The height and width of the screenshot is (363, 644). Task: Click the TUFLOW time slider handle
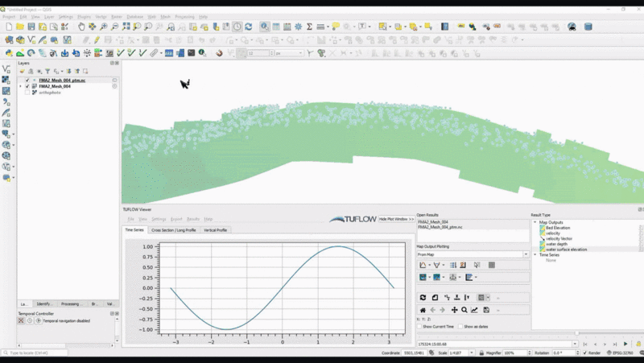coord(576,333)
